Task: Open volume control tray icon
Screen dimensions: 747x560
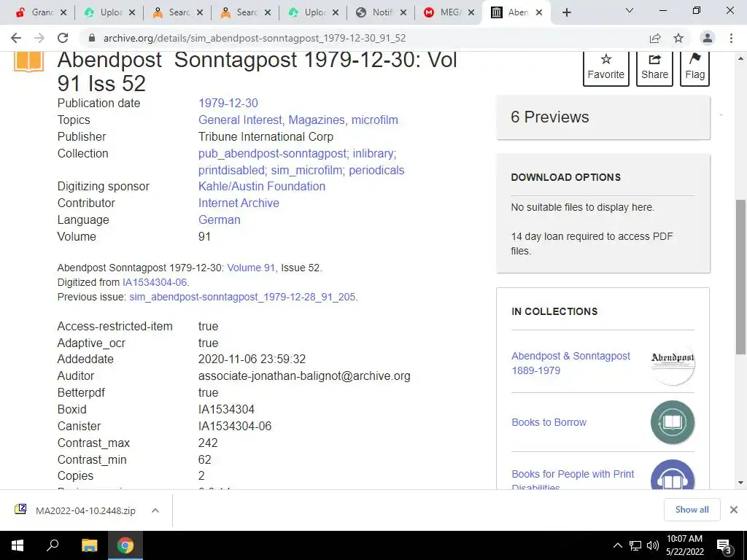Action: click(653, 545)
